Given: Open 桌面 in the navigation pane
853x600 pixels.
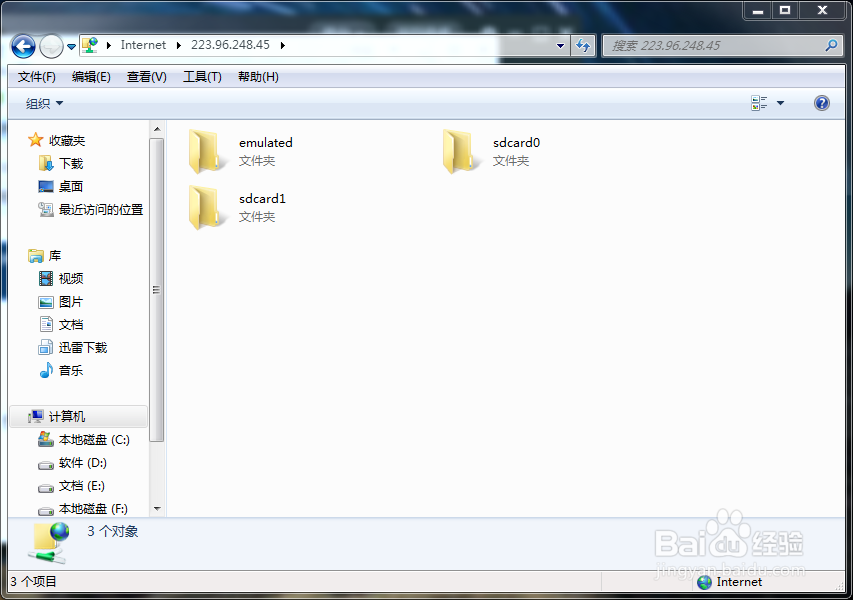Looking at the screenshot, I should point(71,187).
